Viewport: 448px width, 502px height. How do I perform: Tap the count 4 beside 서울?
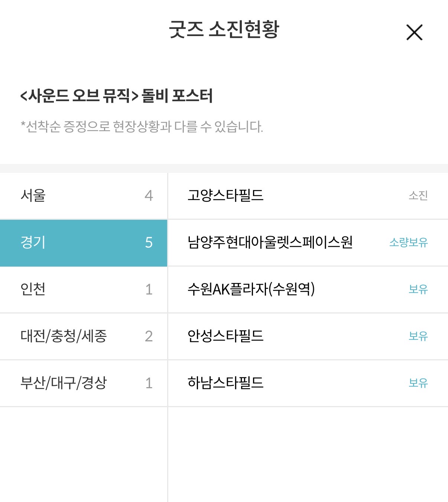pos(149,196)
